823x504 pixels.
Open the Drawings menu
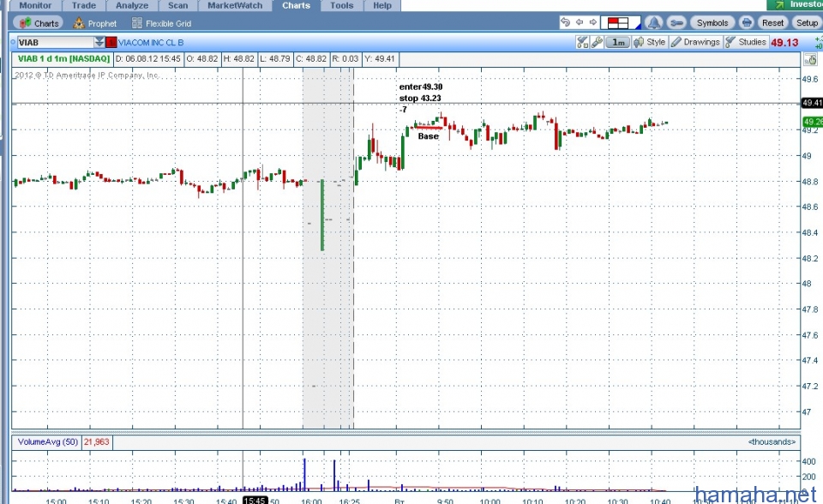click(x=695, y=42)
